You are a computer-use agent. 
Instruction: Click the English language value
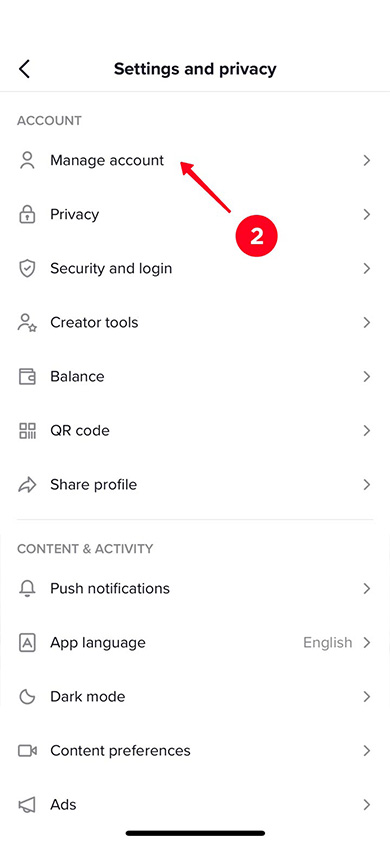(328, 643)
